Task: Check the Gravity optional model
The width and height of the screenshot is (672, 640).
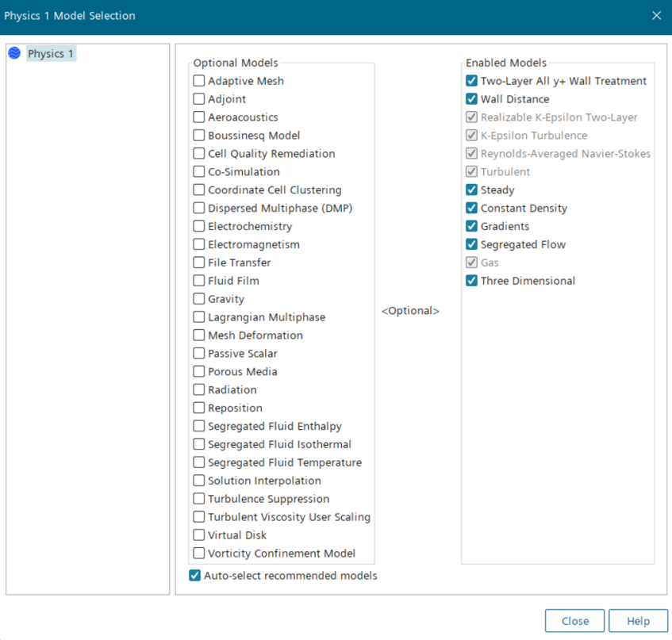Action: tap(199, 299)
